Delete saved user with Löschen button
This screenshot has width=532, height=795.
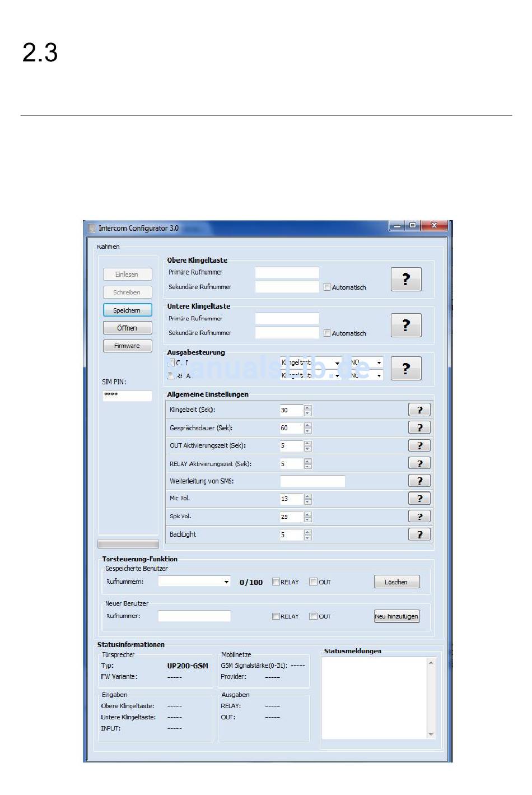point(396,582)
